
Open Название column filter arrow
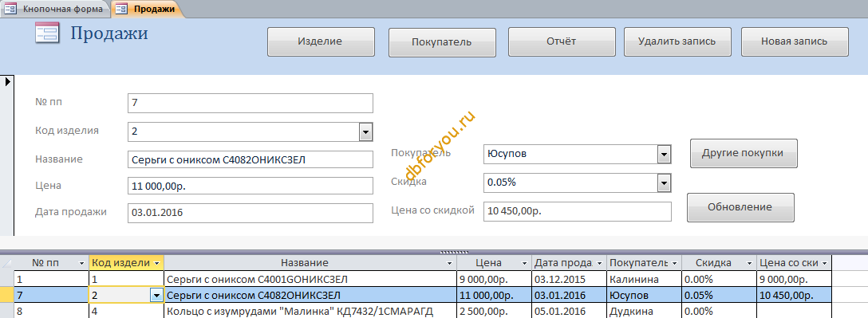click(x=449, y=263)
